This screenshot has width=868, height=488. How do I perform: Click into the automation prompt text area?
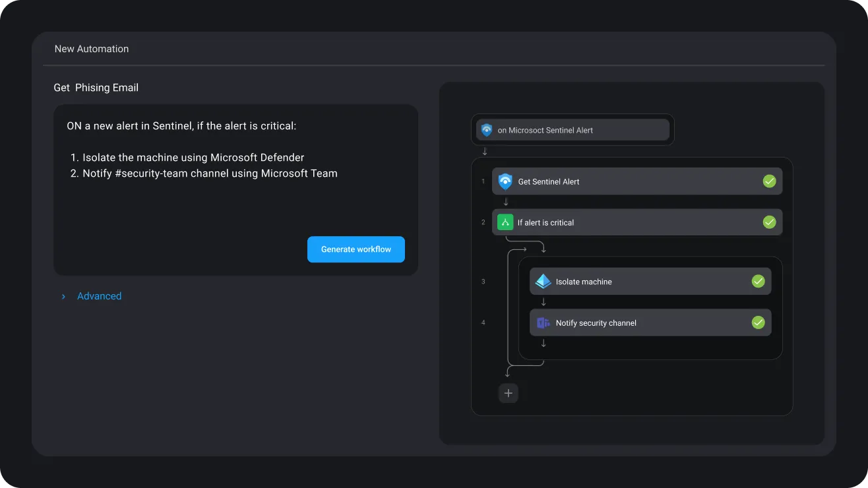point(235,190)
